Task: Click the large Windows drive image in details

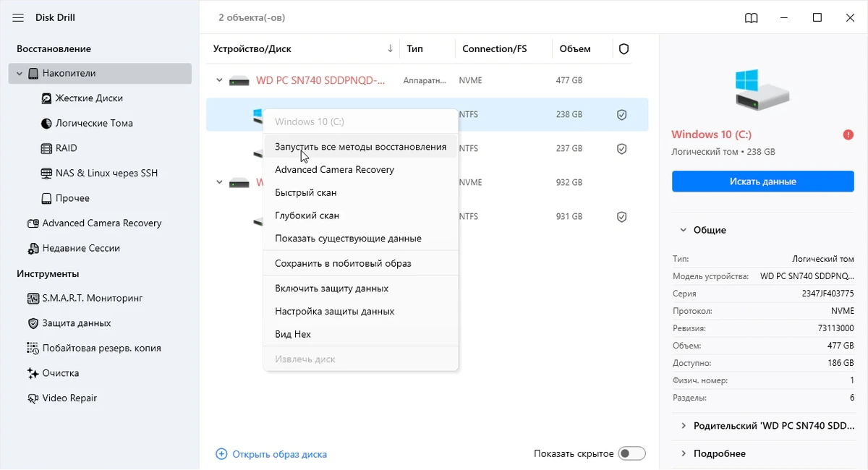Action: 763,89
